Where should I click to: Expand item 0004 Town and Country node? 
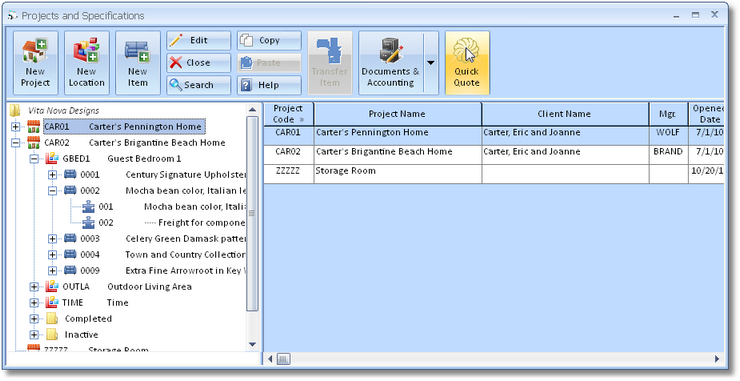tap(52, 255)
